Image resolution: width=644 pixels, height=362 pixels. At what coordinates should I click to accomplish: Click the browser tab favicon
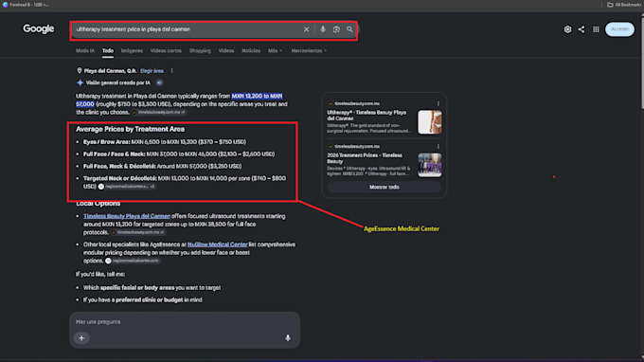[6, 5]
